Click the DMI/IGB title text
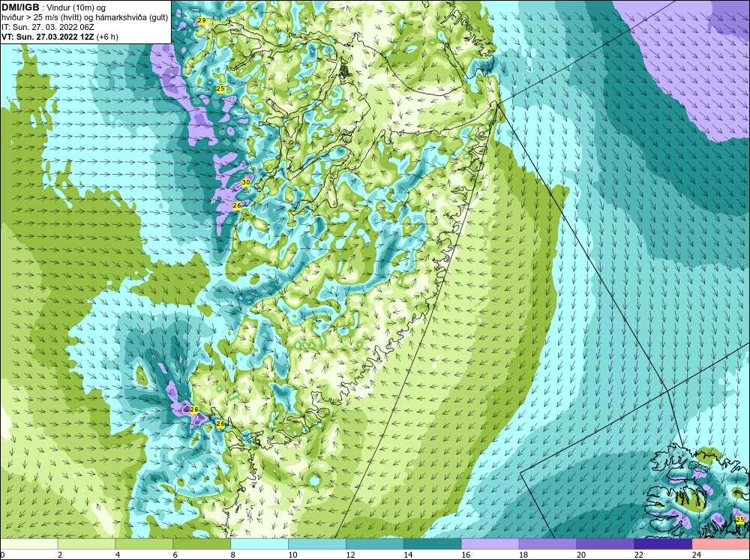 click(20, 7)
